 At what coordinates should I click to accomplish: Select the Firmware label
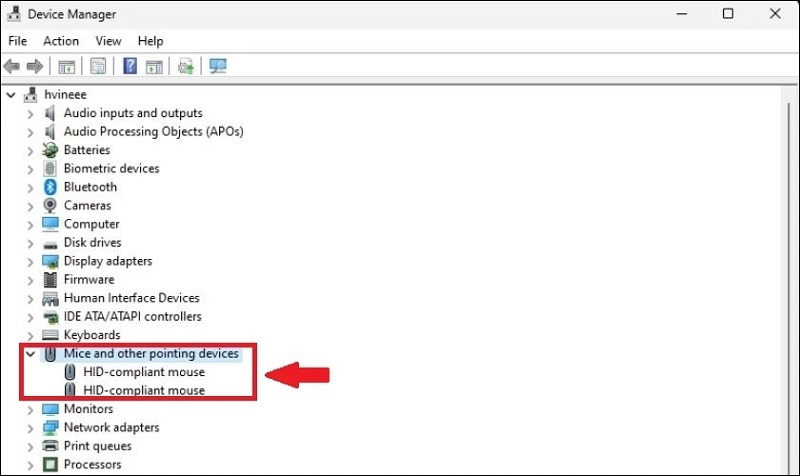[89, 280]
